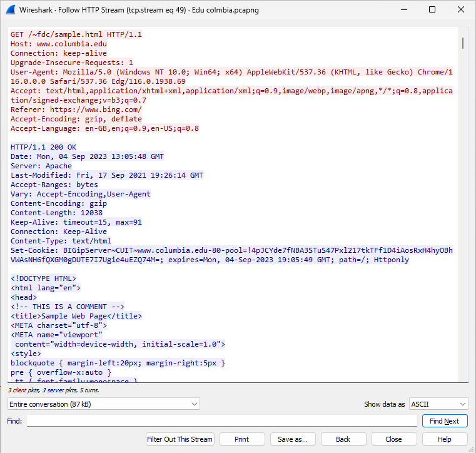The height and width of the screenshot is (453, 476).
Task: Click the 'Connection: keep-alive' request line
Action: click(59, 53)
